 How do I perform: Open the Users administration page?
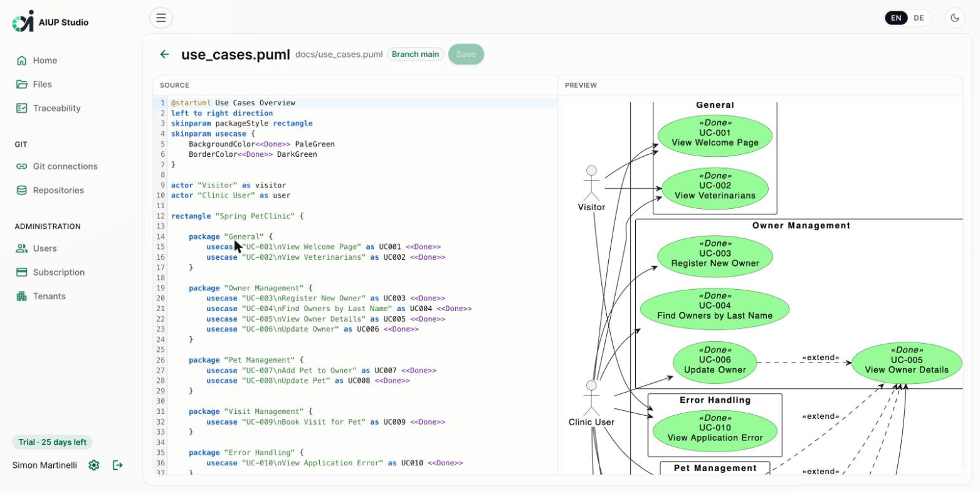pos(45,248)
